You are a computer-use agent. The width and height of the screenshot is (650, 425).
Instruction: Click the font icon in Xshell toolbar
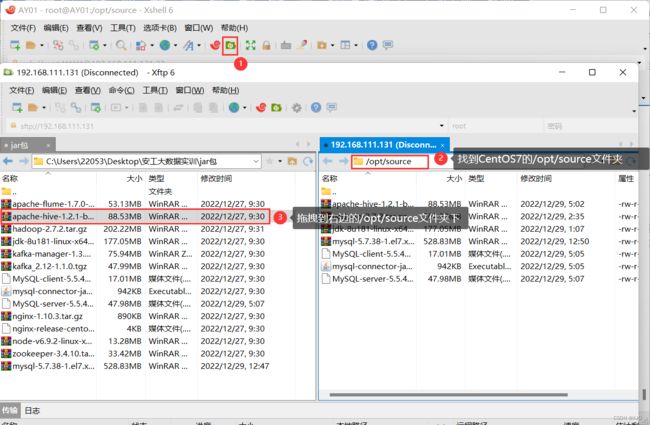[x=189, y=45]
